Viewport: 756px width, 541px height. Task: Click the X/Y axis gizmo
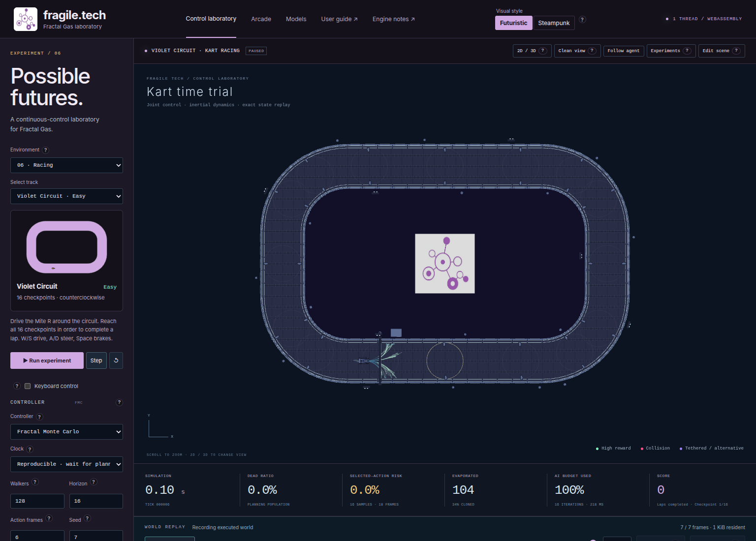click(x=160, y=426)
